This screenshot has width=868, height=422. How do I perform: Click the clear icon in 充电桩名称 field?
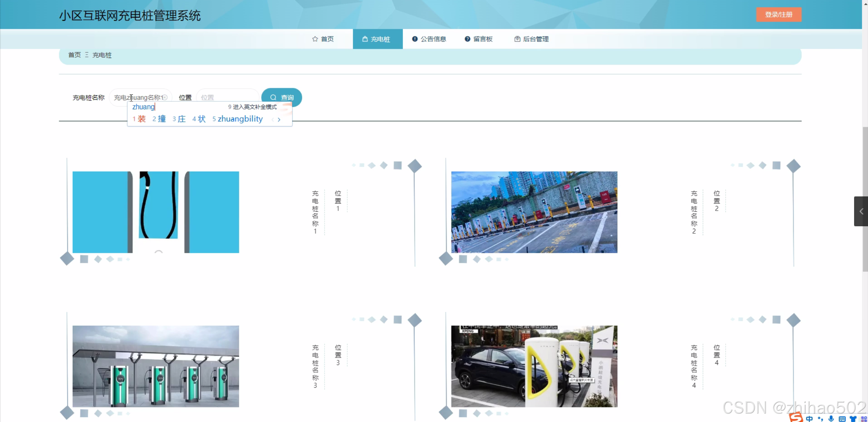pyautogui.click(x=165, y=97)
